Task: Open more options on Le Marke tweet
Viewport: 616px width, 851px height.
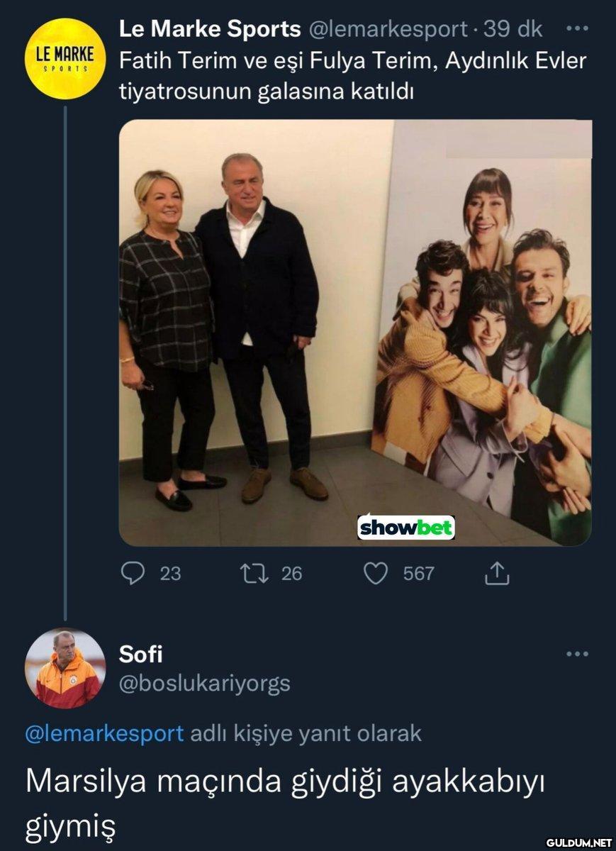Action: pyautogui.click(x=578, y=29)
